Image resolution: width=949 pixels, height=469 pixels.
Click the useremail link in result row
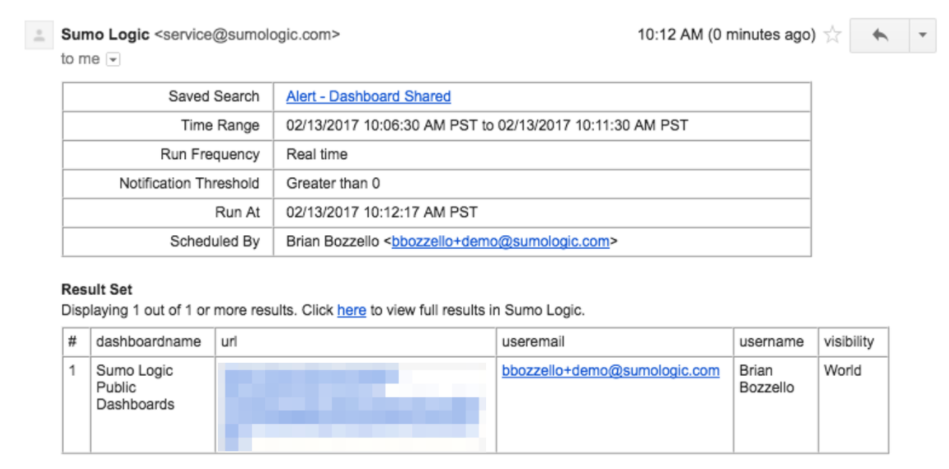pyautogui.click(x=611, y=370)
